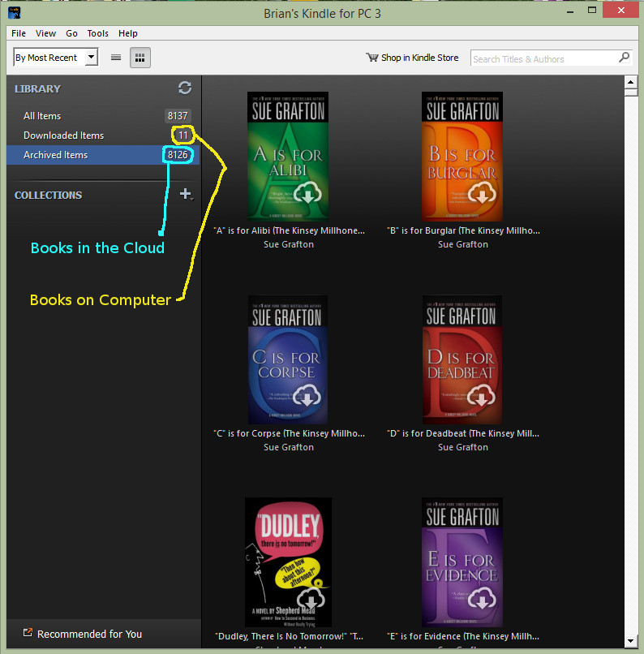The image size is (644, 654).
Task: Click the Search Titles & Authors field
Action: coord(551,58)
